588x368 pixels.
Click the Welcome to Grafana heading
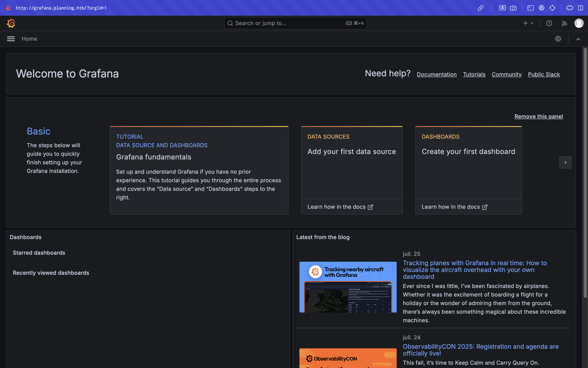click(67, 74)
